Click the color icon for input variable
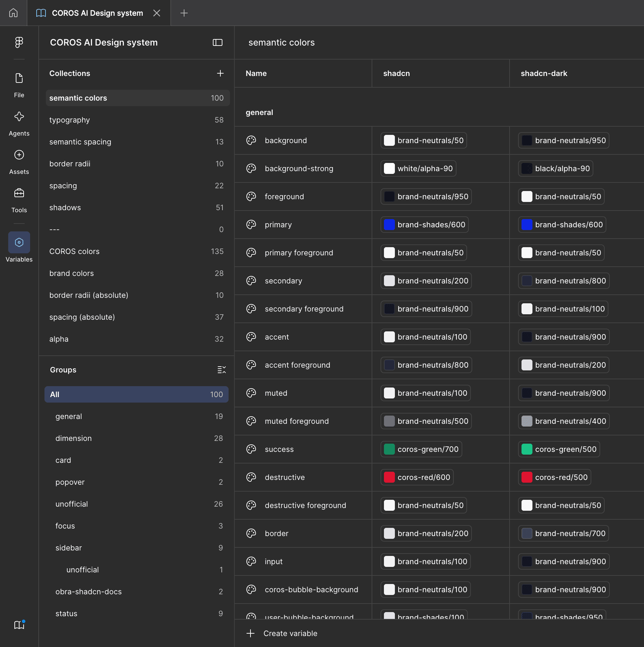The width and height of the screenshot is (644, 647). click(x=251, y=561)
